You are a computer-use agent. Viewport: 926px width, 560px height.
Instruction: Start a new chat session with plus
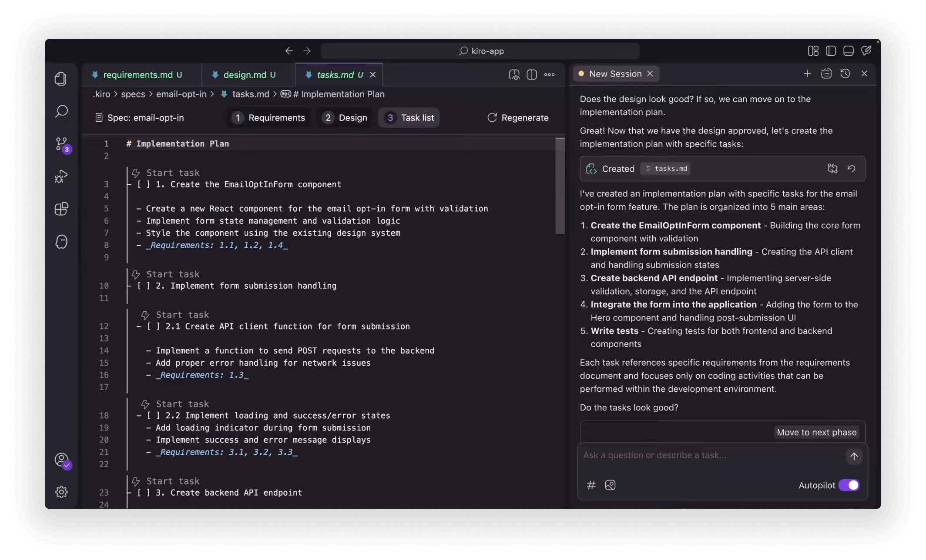point(807,74)
